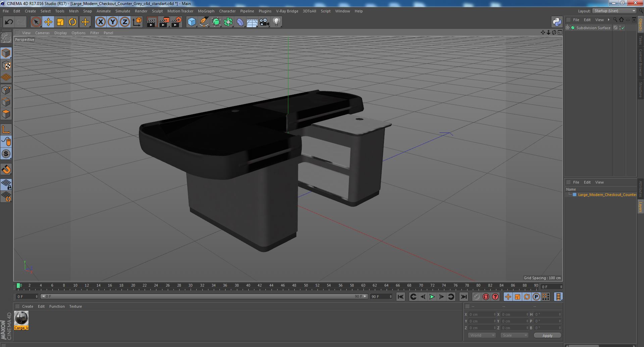
Task: Play the animation forward
Action: 432,297
